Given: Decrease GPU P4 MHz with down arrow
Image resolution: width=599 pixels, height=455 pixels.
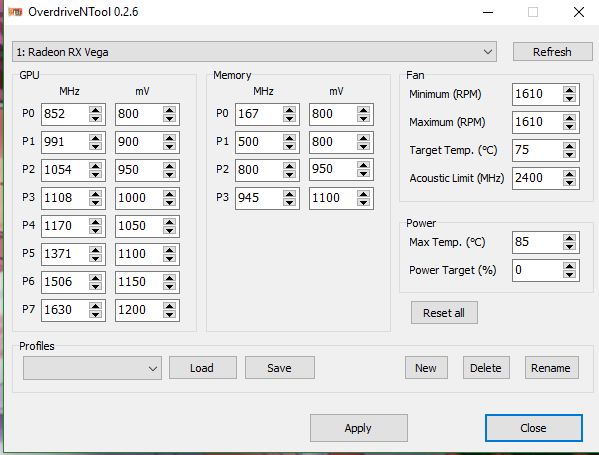Looking at the screenshot, I should pos(95,230).
